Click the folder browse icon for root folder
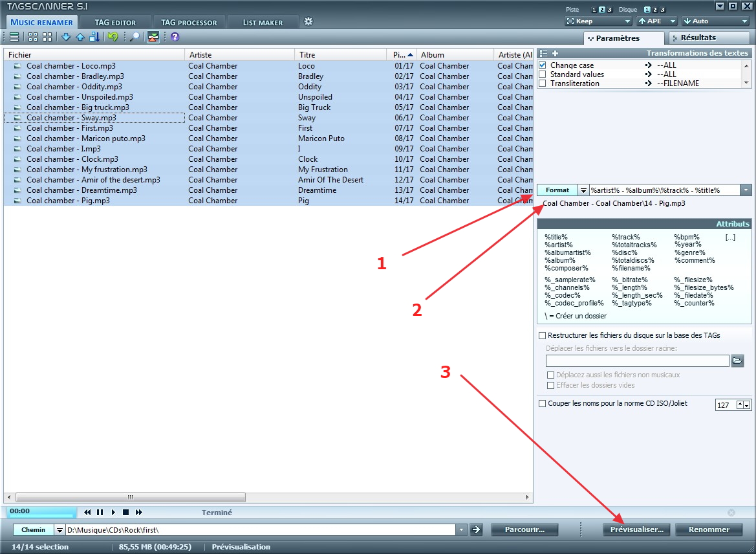This screenshot has height=554, width=756. click(x=737, y=360)
